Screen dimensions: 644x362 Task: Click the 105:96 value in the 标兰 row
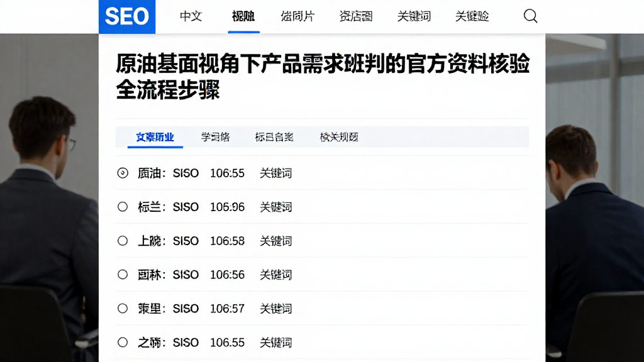(x=227, y=207)
